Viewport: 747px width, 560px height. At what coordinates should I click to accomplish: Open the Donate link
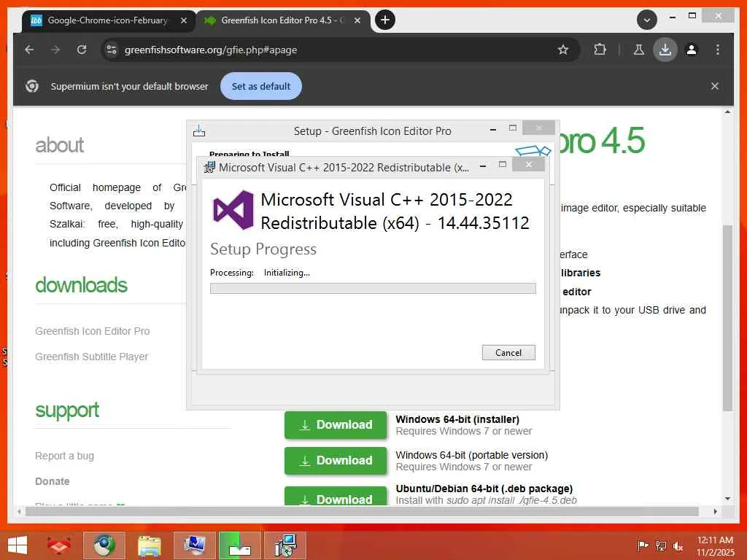(53, 481)
